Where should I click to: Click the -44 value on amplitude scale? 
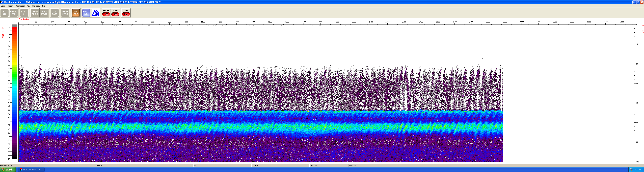tap(9, 110)
